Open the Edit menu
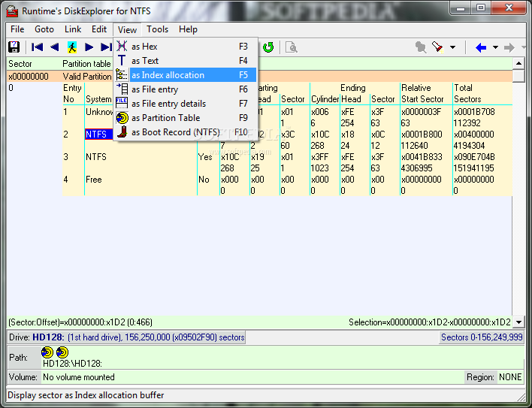 99,29
